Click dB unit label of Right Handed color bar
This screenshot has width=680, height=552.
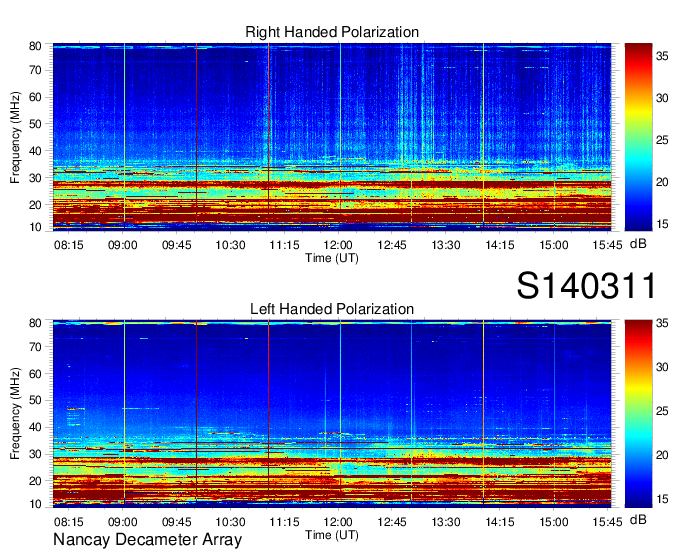pos(638,244)
